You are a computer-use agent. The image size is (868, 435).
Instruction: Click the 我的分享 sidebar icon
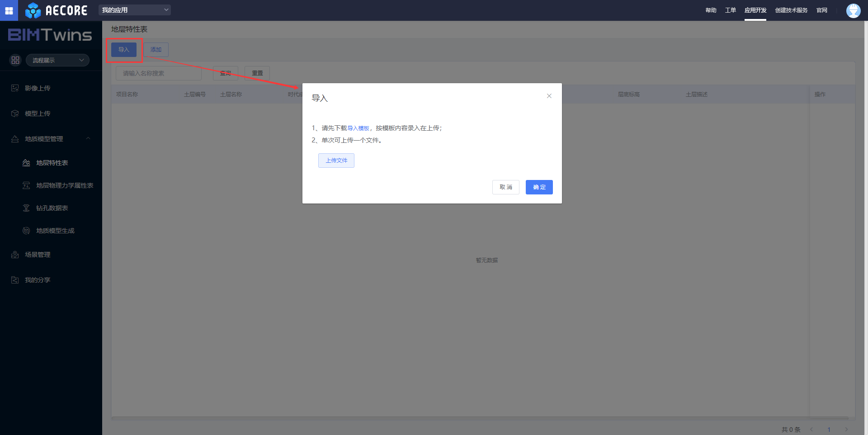[15, 280]
